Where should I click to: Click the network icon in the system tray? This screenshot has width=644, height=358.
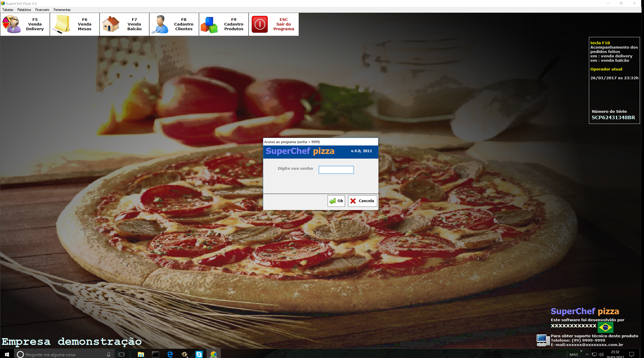[594, 354]
